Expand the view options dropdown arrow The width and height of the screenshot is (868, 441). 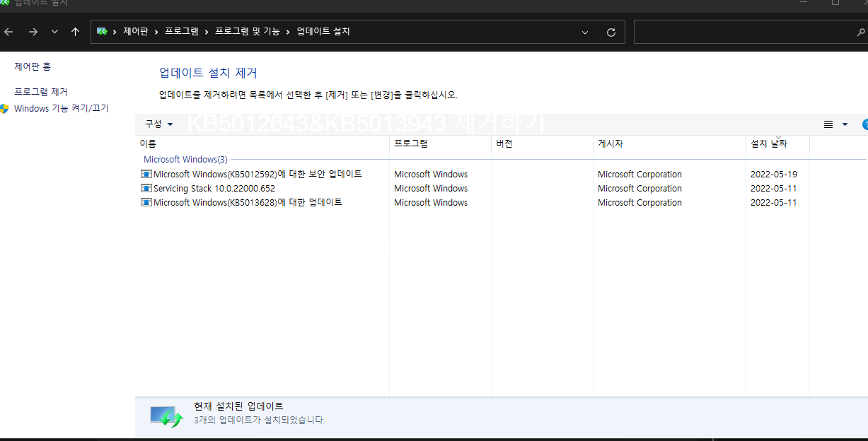click(845, 124)
